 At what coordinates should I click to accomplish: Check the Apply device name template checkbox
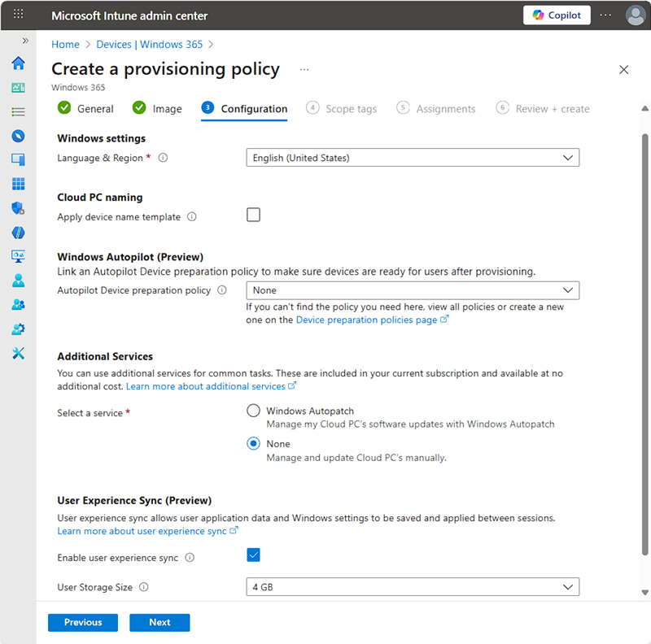(253, 214)
